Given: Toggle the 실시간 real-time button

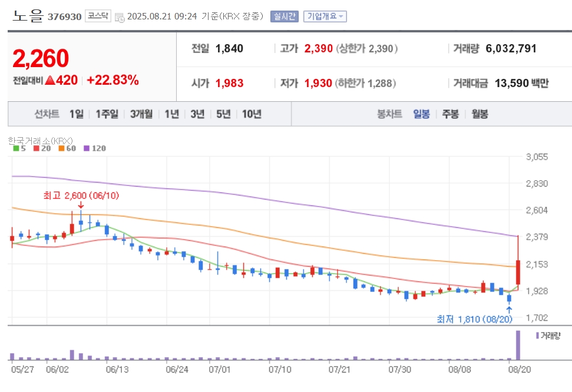Looking at the screenshot, I should pyautogui.click(x=285, y=16).
